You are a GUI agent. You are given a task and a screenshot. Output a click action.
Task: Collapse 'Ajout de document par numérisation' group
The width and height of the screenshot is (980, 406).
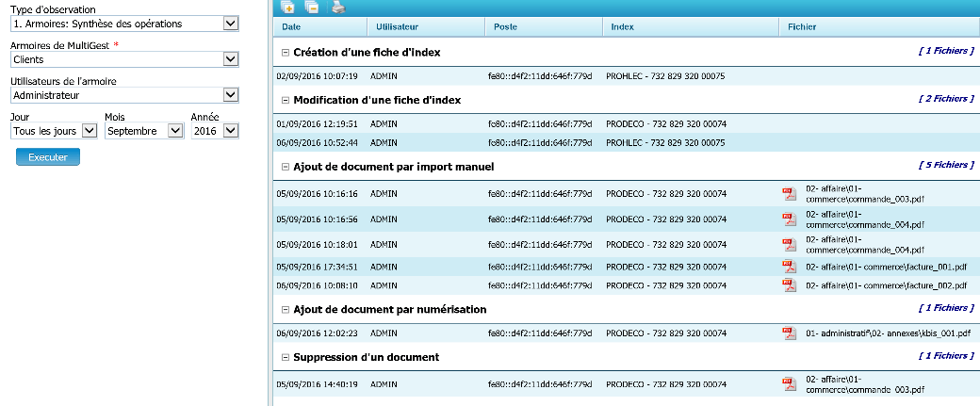[x=286, y=309]
